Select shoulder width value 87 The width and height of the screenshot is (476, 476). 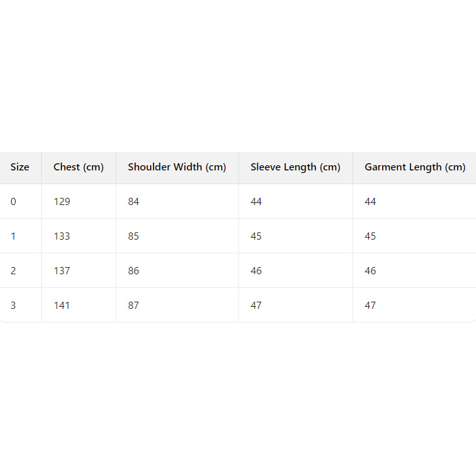(x=133, y=306)
